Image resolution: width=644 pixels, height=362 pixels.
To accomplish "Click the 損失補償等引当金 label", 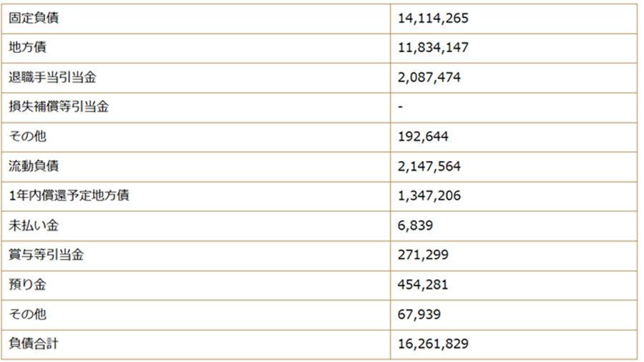I will tap(59, 107).
